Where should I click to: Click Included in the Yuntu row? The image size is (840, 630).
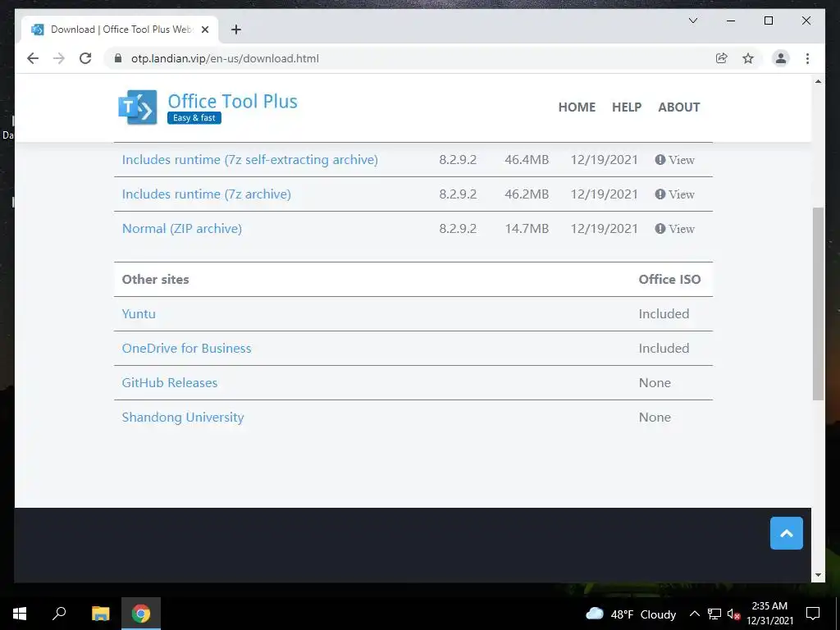coord(664,314)
